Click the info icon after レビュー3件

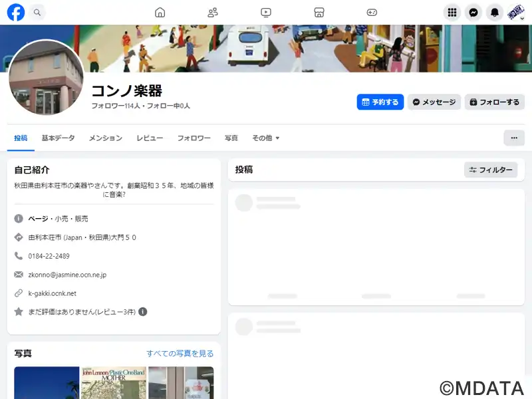click(143, 311)
